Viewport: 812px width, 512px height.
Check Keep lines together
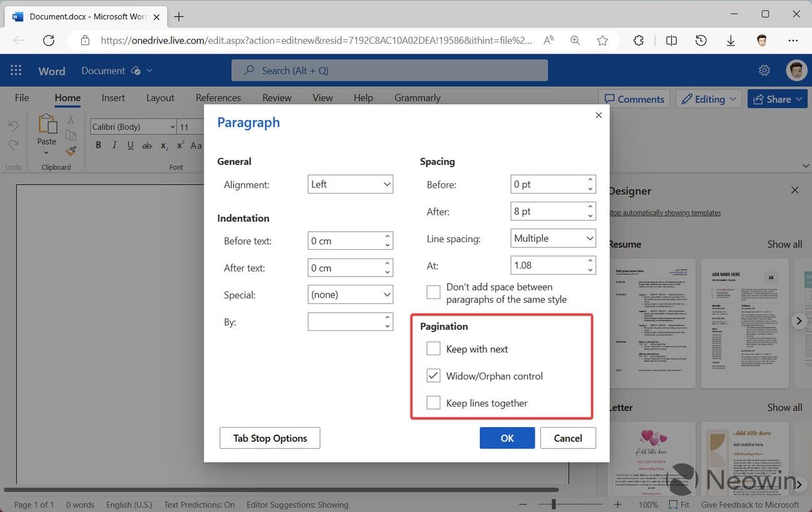[x=433, y=402]
